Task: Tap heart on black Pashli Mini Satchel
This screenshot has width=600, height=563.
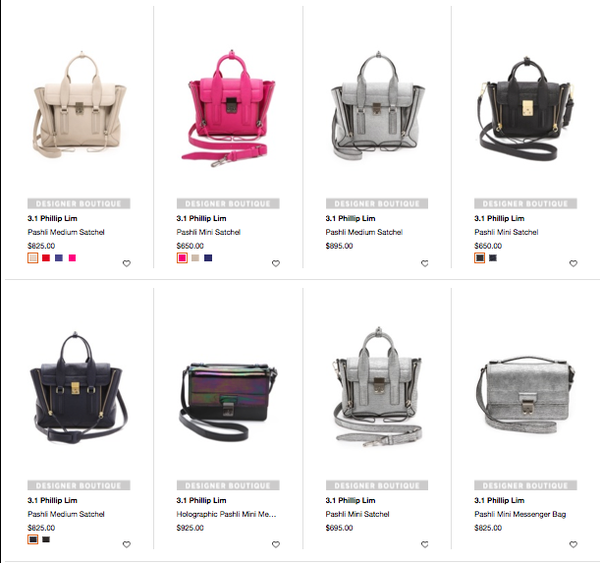Action: tap(573, 263)
